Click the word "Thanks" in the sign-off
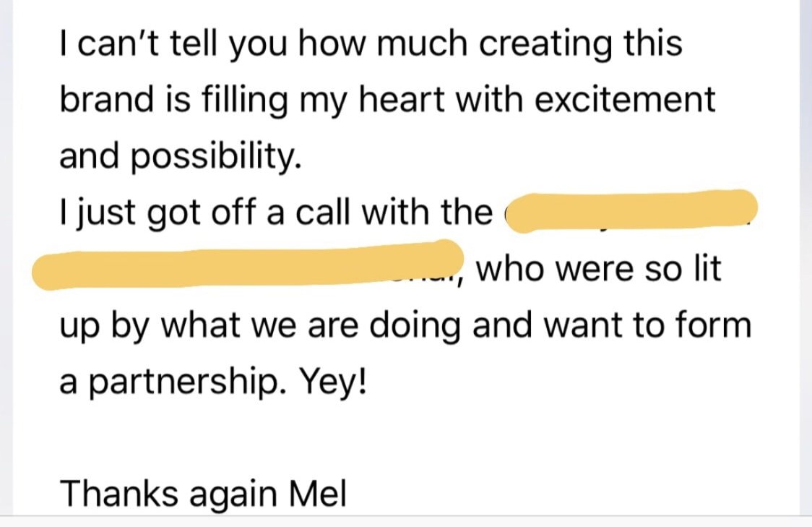The height and width of the screenshot is (527, 812). tap(118, 493)
